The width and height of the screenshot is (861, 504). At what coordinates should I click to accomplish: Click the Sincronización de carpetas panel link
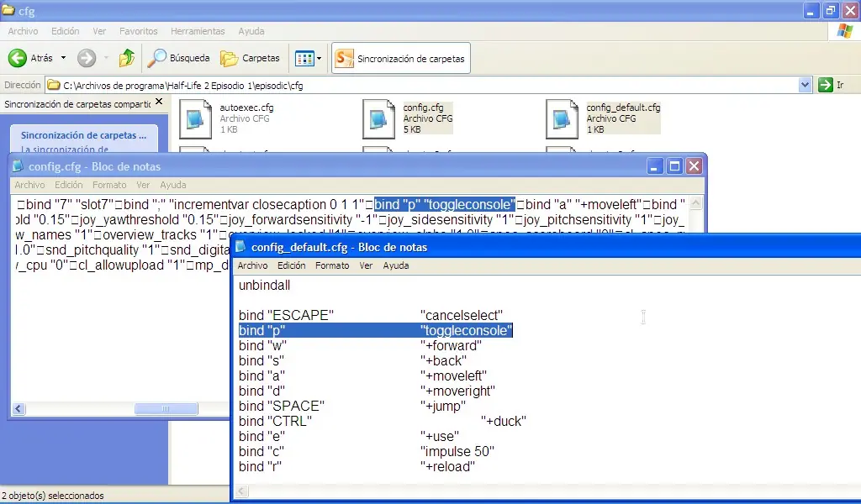point(83,135)
